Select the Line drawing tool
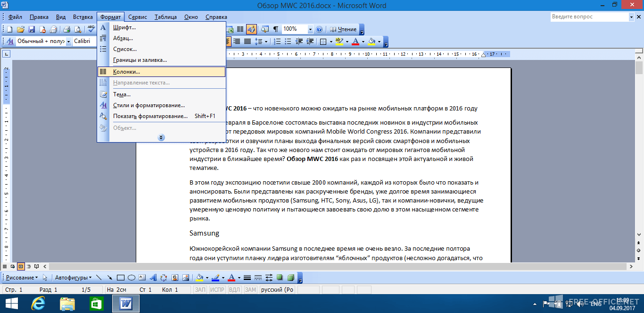The height and width of the screenshot is (313, 644). point(99,278)
